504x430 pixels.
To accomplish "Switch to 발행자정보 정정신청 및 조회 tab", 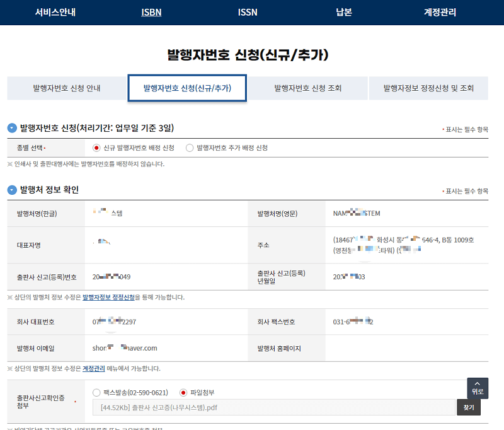I will pos(433,89).
